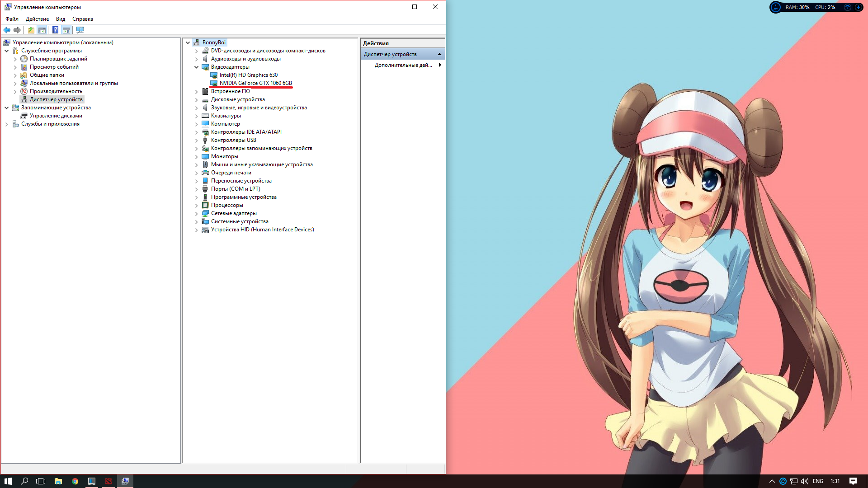Select Управление дисками
Viewport: 868px width, 488px height.
tap(56, 116)
